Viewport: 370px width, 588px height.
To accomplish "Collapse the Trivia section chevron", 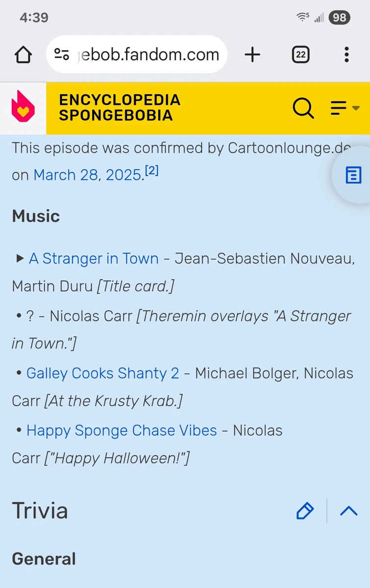I will (x=348, y=511).
